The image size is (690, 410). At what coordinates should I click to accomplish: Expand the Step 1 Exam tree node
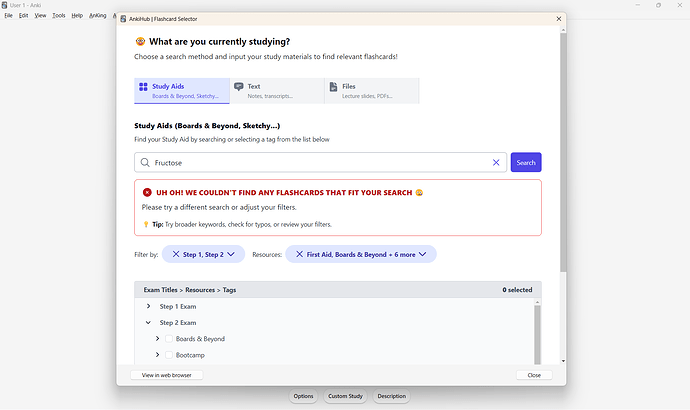click(x=148, y=306)
